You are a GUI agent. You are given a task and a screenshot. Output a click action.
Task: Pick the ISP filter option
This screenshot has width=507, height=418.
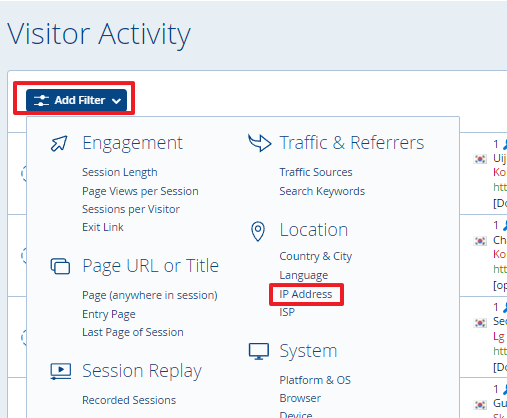coord(287,312)
